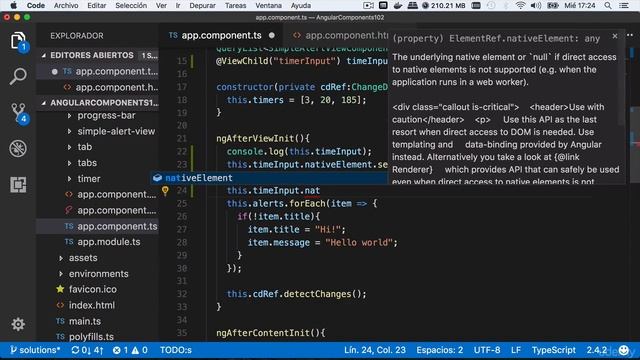
Task: Accept the nativeElement autocomplete suggestion
Action: pos(269,178)
